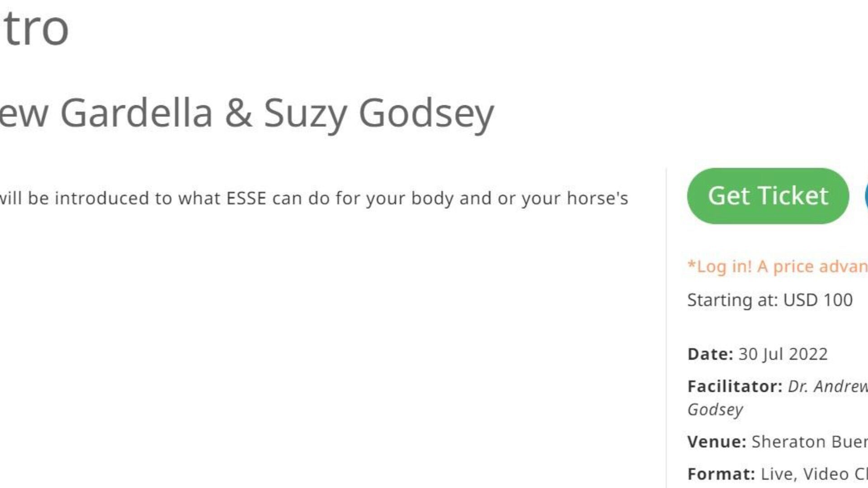The width and height of the screenshot is (868, 488).
Task: Click the green Get Ticket button
Action: coord(768,196)
